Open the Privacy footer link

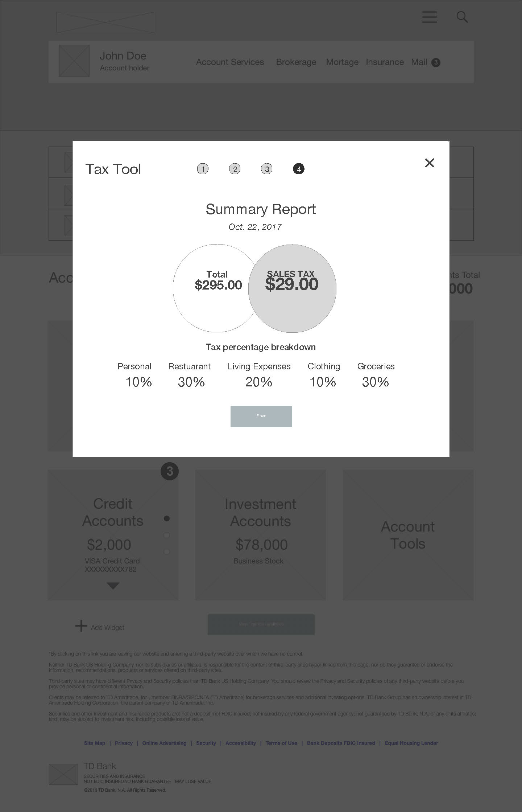pyautogui.click(x=124, y=743)
